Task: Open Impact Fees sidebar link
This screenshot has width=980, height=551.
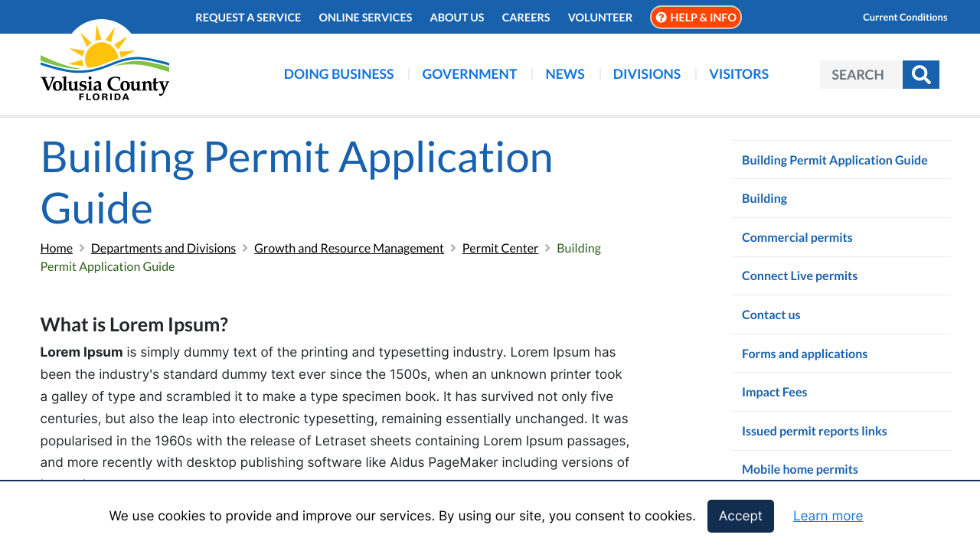Action: pyautogui.click(x=774, y=392)
